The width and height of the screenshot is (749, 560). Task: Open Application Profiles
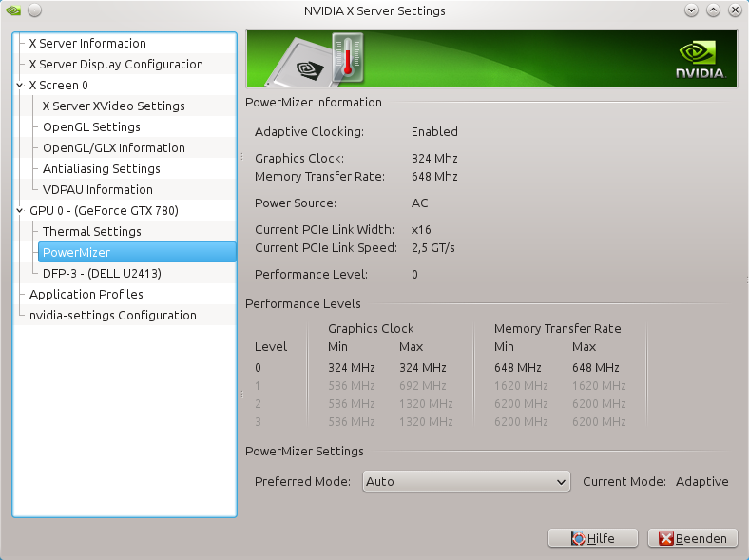point(86,295)
